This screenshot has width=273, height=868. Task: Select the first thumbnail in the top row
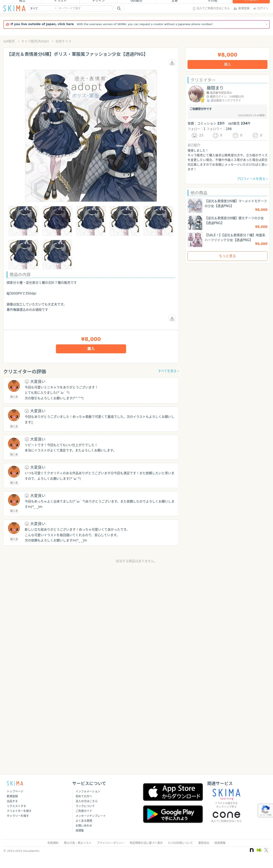pyautogui.click(x=24, y=221)
